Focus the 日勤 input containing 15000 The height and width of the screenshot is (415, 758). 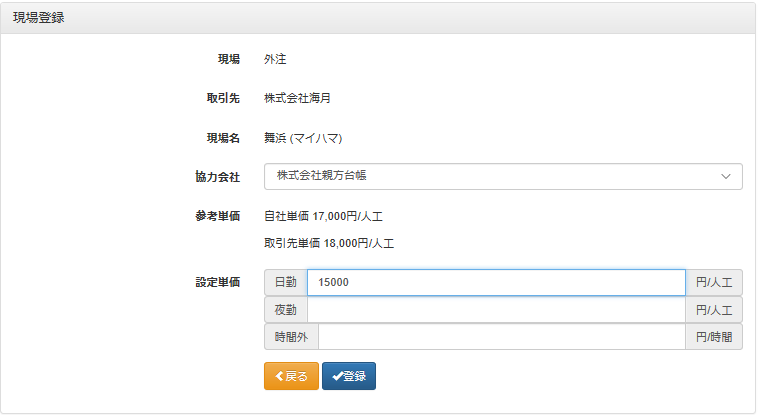[x=495, y=283]
